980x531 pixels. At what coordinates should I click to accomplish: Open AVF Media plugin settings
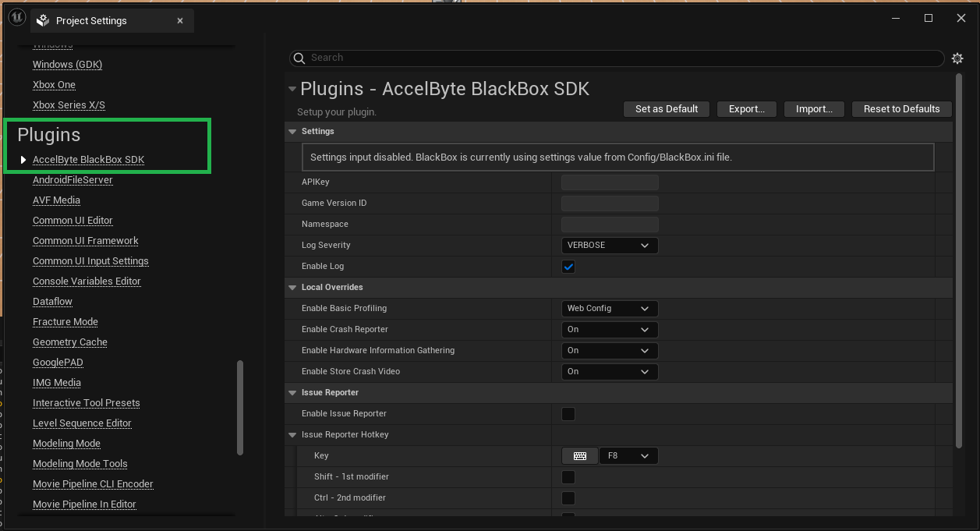56,200
